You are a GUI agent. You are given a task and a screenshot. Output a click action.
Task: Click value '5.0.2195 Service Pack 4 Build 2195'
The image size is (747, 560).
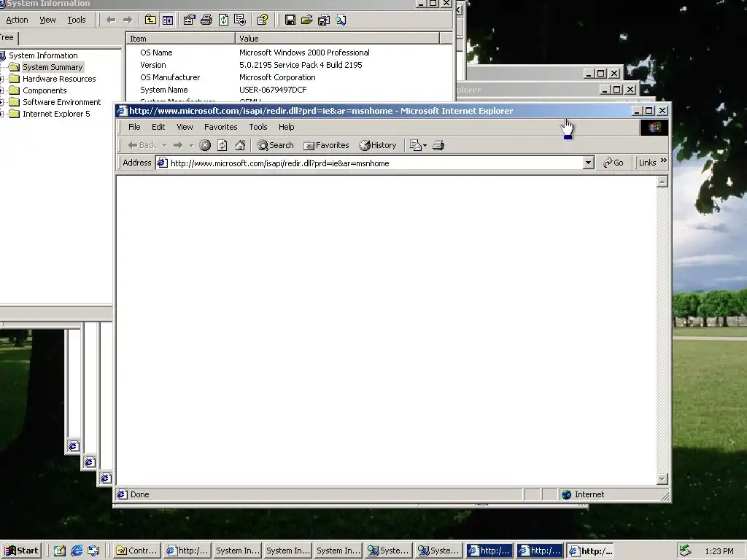click(x=301, y=65)
